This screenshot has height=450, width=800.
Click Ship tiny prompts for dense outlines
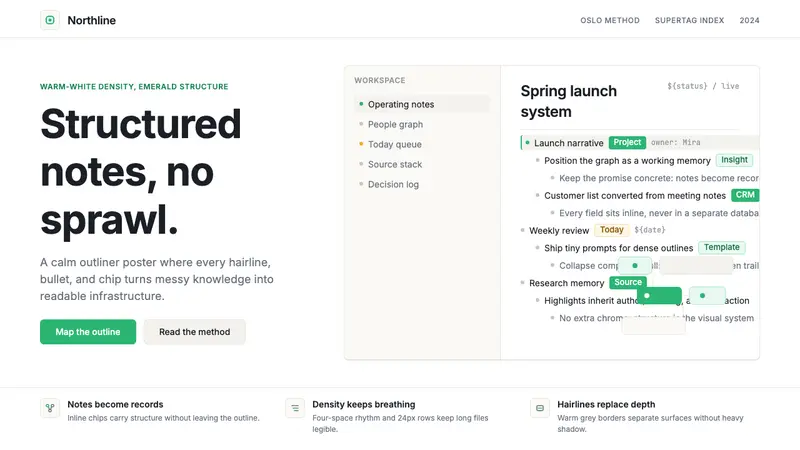618,248
